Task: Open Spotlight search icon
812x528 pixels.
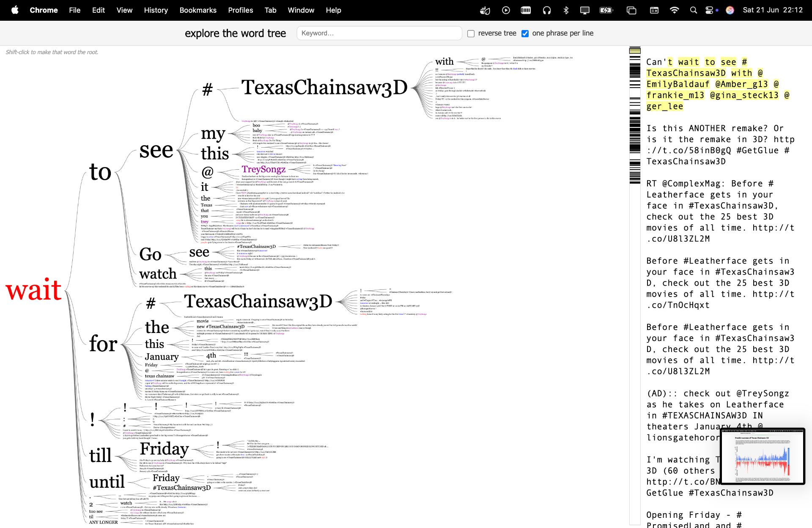Action: 694,10
